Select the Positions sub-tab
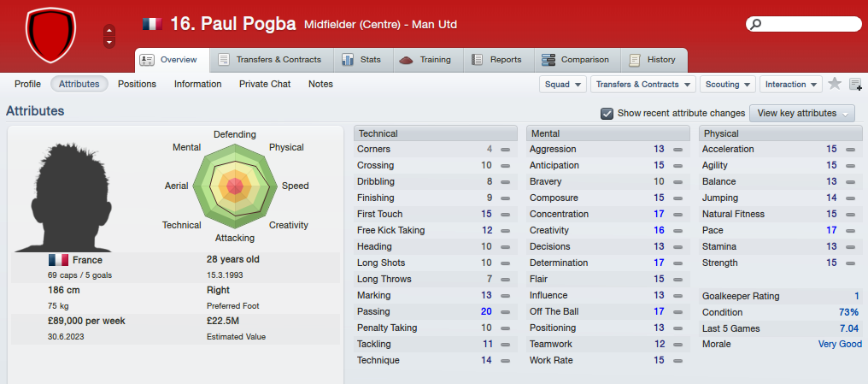This screenshot has width=868, height=384. [x=137, y=84]
